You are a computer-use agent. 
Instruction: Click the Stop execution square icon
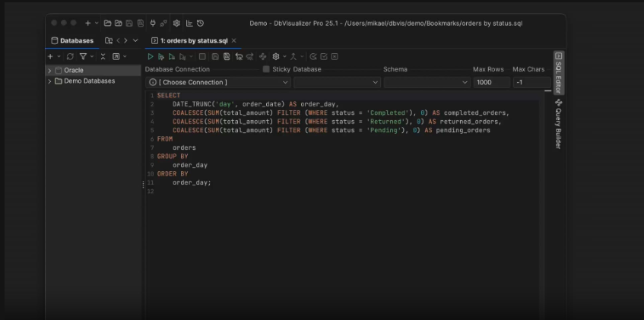202,56
